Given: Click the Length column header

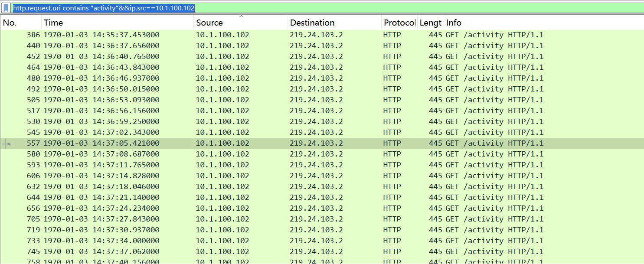Looking at the screenshot, I should click(430, 23).
